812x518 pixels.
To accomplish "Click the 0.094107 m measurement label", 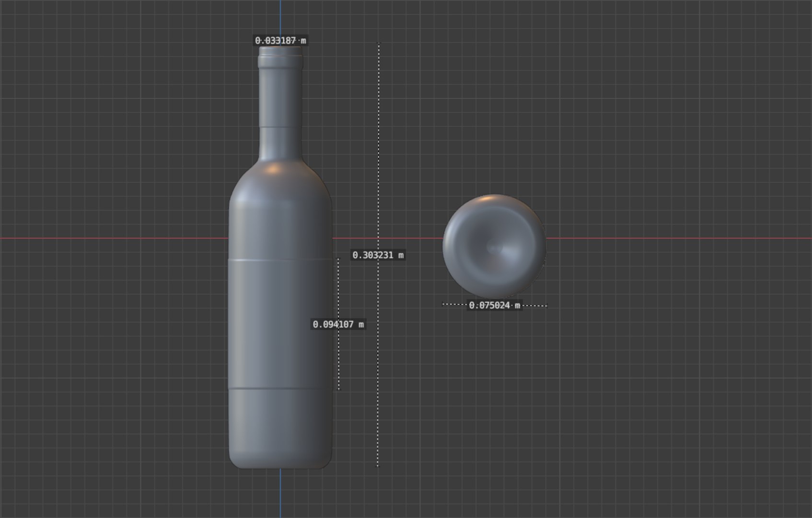I will (338, 325).
